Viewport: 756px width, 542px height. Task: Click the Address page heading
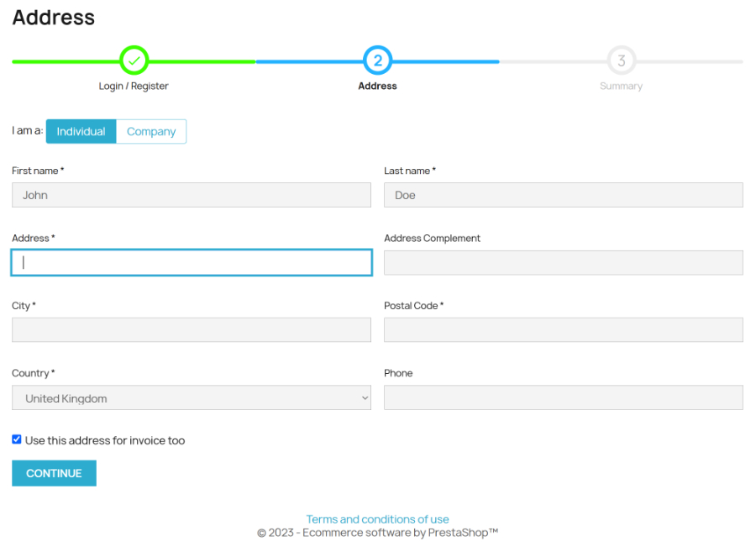(54, 18)
